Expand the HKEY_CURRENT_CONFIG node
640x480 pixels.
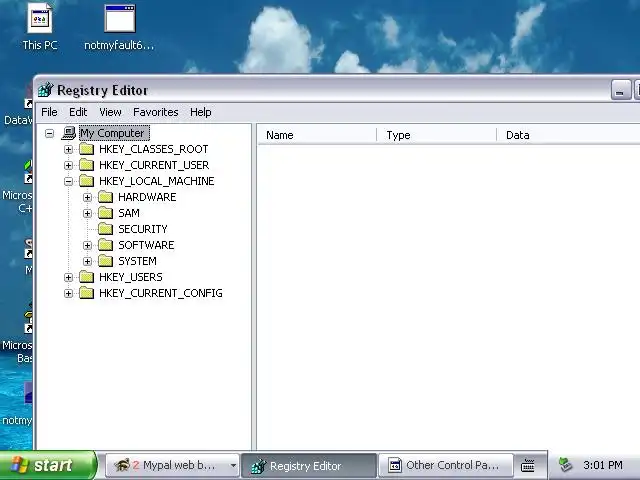pos(69,293)
